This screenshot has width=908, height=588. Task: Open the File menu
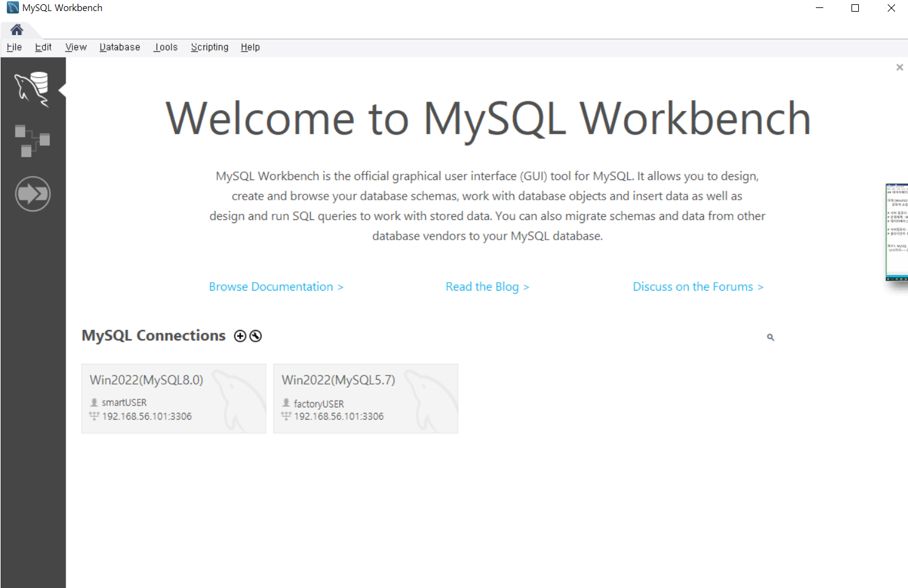14,47
